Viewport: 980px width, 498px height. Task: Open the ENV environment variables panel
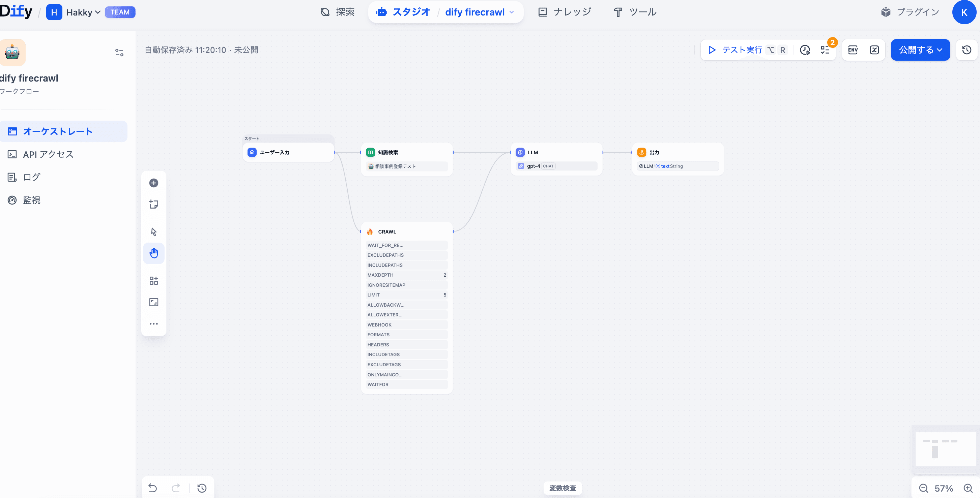(853, 50)
